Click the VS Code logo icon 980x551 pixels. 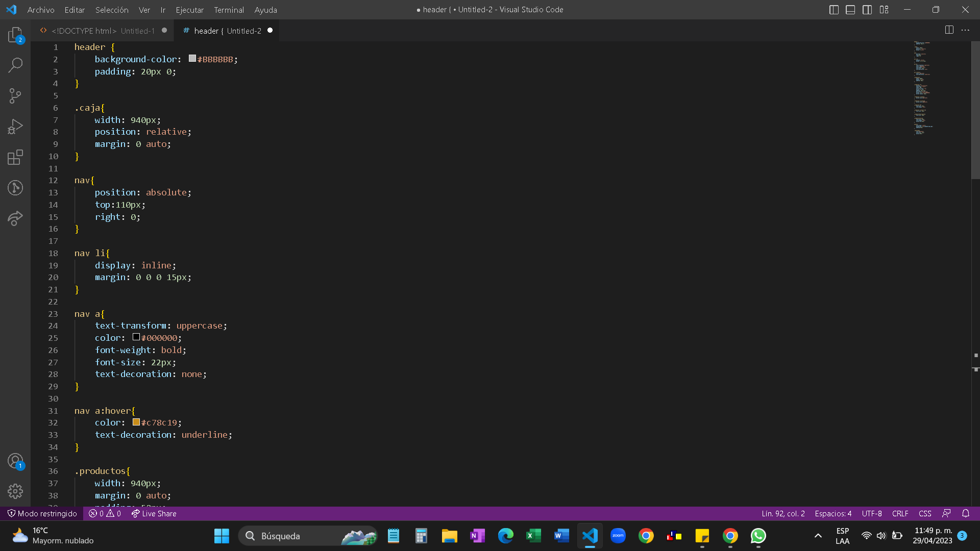(11, 10)
